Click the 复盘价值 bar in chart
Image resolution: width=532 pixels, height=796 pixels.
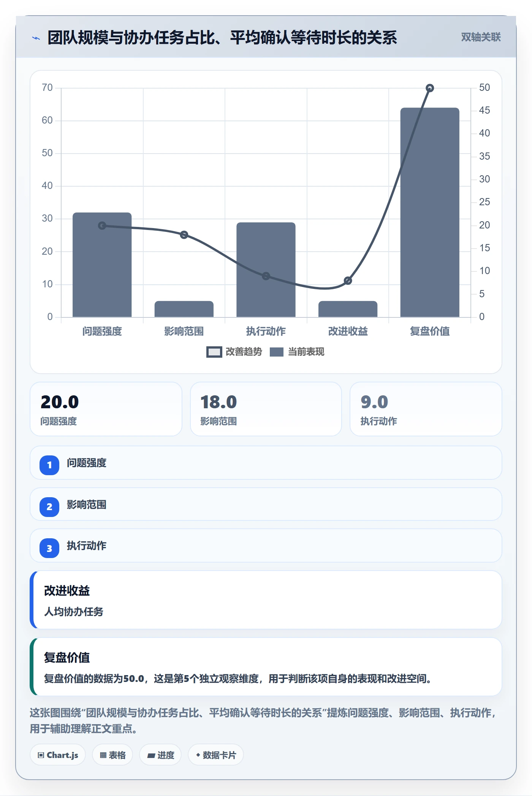tap(430, 212)
